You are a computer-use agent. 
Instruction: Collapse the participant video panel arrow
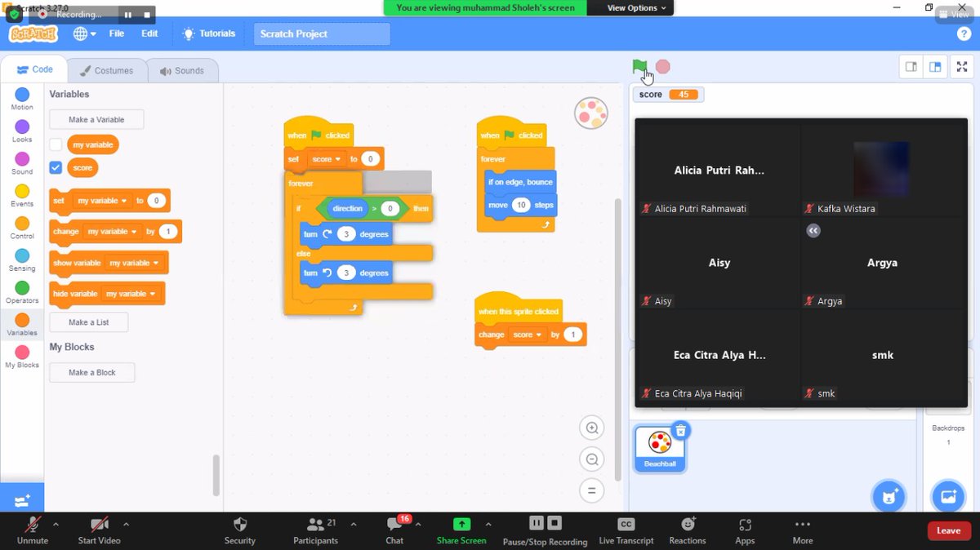point(813,231)
